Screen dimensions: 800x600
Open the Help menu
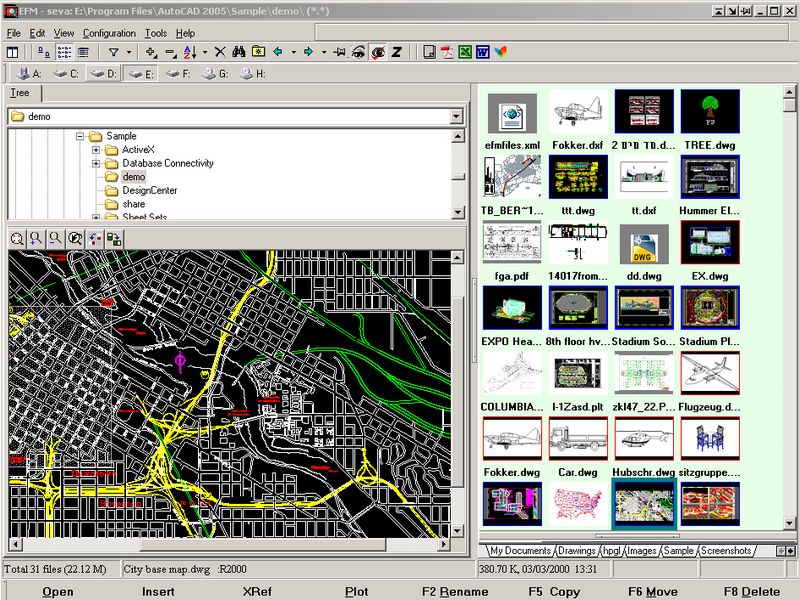185,33
